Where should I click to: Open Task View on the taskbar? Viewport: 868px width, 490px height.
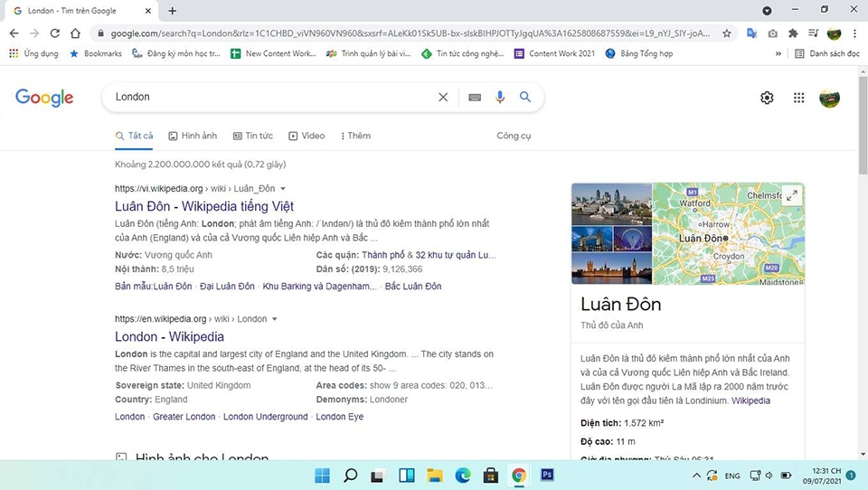point(378,475)
